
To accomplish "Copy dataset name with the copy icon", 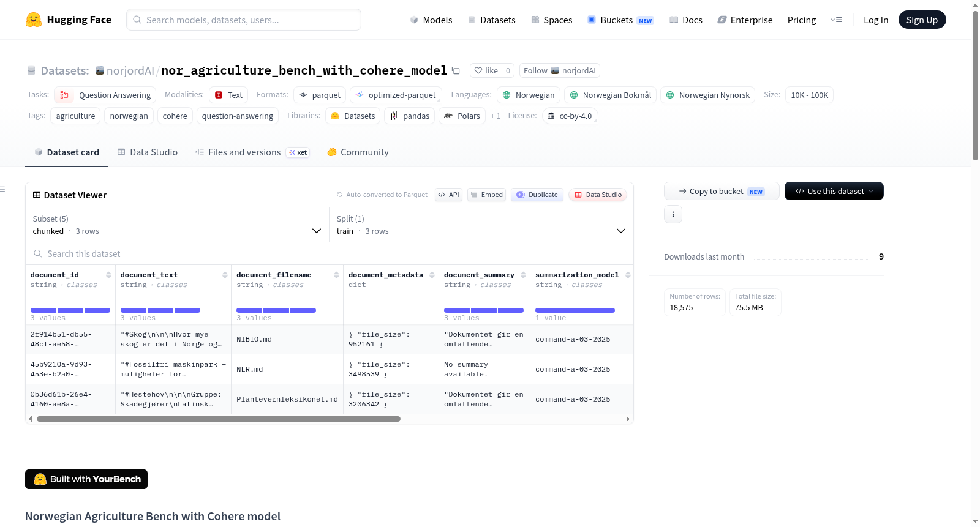I will point(456,70).
